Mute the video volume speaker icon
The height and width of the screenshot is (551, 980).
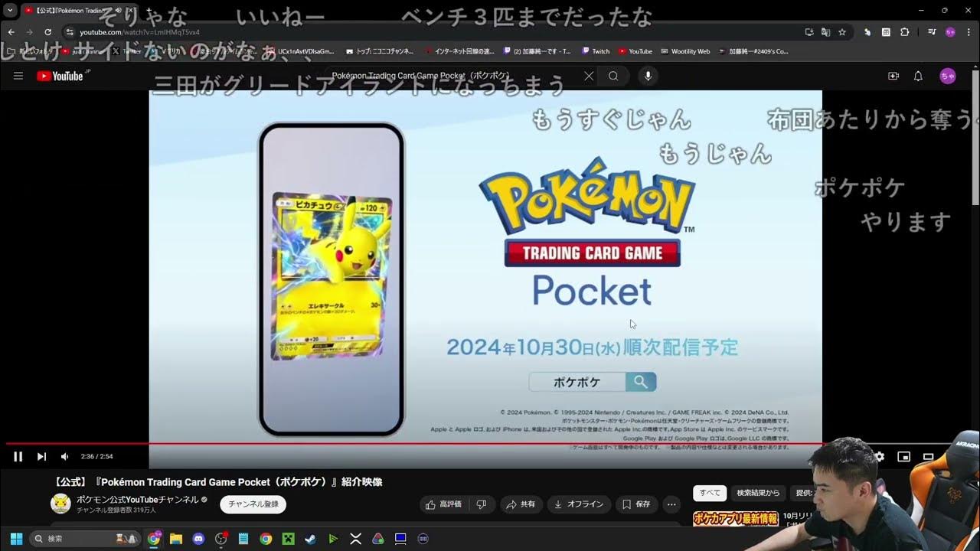pyautogui.click(x=64, y=457)
